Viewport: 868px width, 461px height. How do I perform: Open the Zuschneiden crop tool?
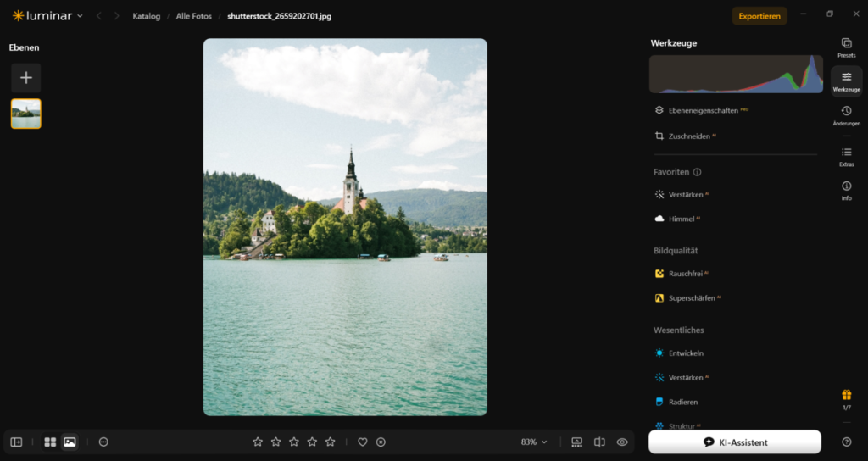pos(685,136)
